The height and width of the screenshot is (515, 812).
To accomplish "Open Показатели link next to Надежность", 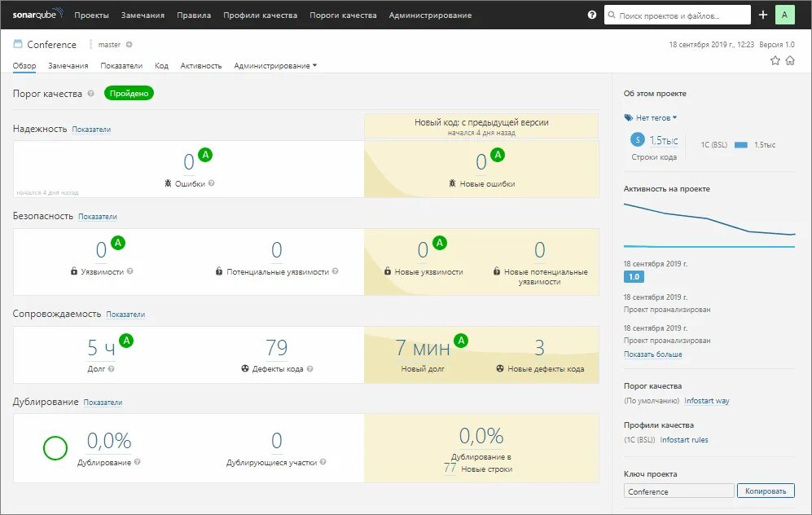I will [x=91, y=130].
